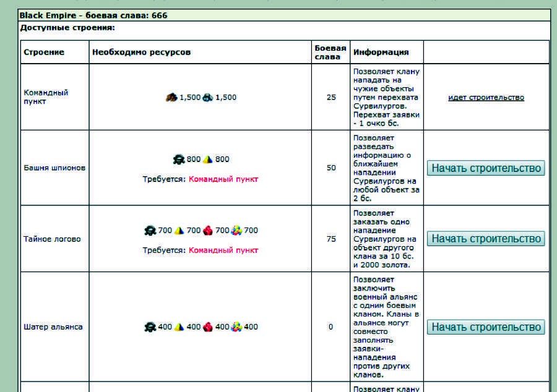Click red 'Командный пункт' requirement in Тайное логово row

[x=223, y=250]
